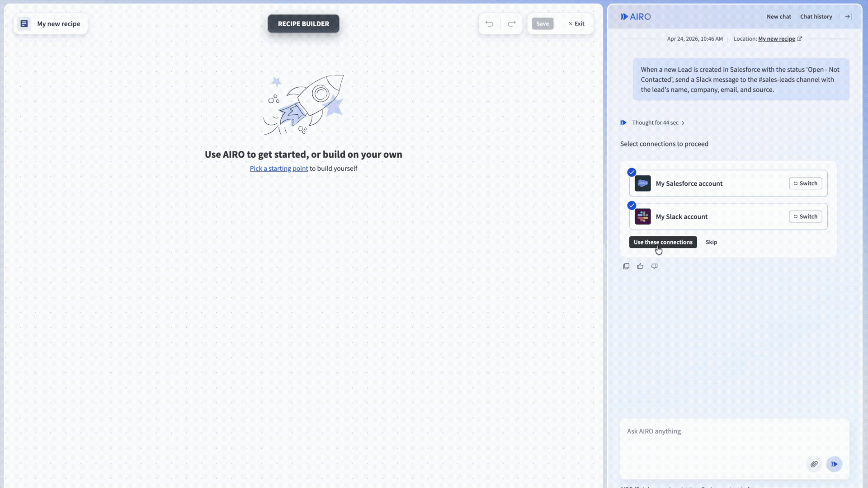Click Use these connections
The height and width of the screenshot is (488, 868).
(663, 242)
